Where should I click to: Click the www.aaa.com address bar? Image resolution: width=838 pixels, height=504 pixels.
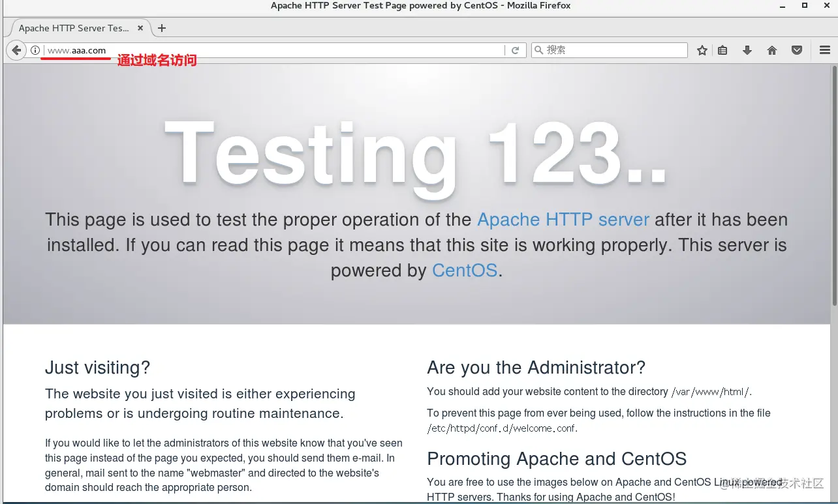(x=274, y=50)
